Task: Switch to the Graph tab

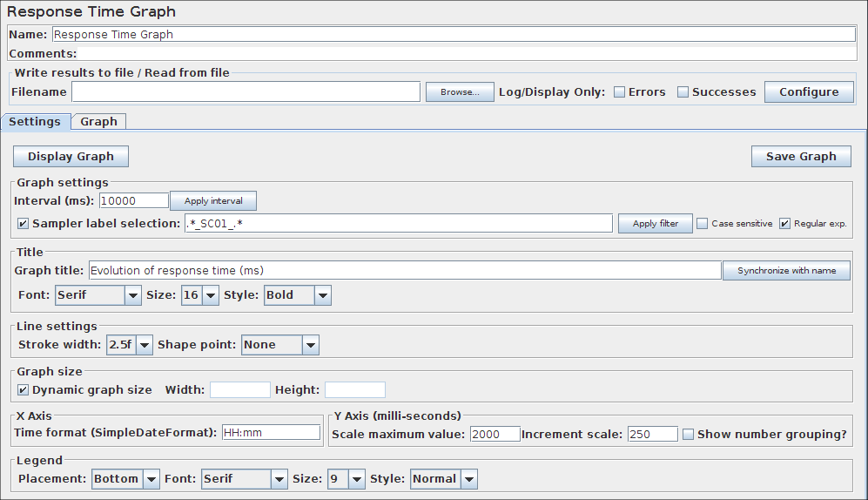Action: 98,122
